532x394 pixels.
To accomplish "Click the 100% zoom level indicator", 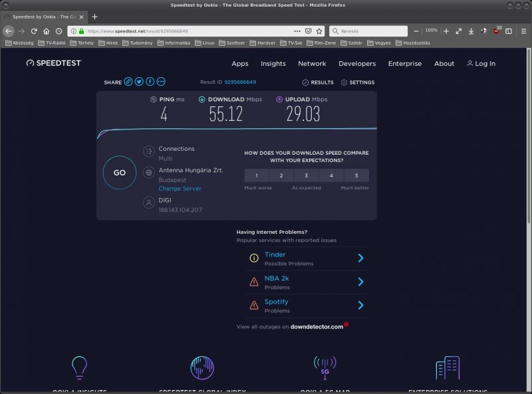I will [431, 31].
